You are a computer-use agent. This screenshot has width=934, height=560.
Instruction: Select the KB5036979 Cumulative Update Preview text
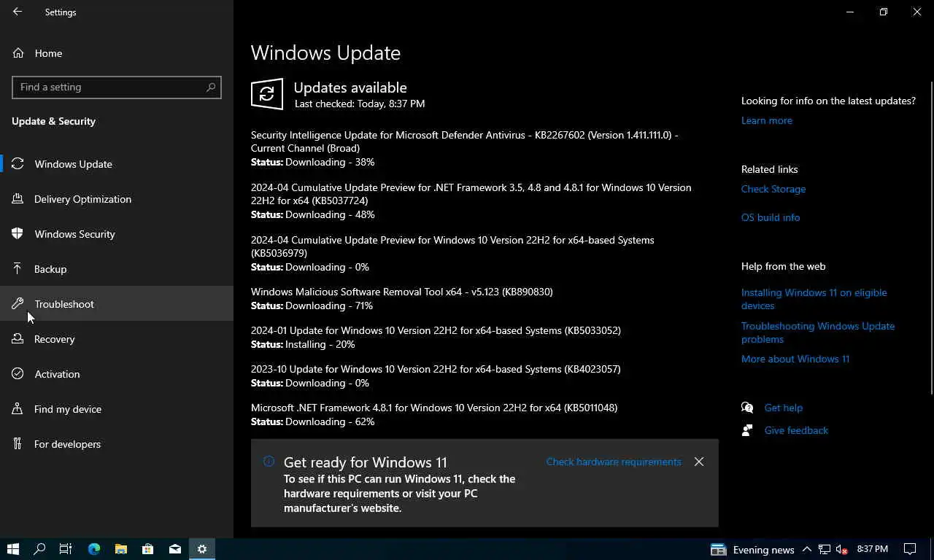(452, 246)
